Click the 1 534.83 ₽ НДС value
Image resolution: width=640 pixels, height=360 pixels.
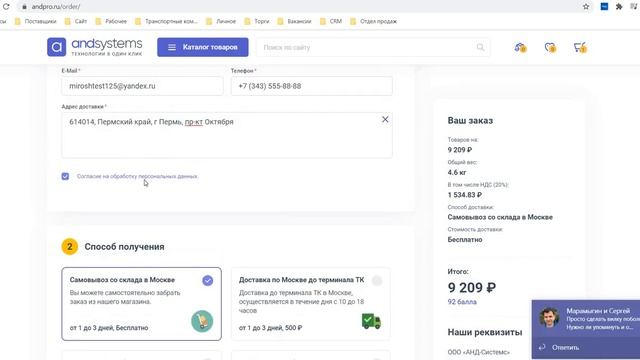click(464, 195)
